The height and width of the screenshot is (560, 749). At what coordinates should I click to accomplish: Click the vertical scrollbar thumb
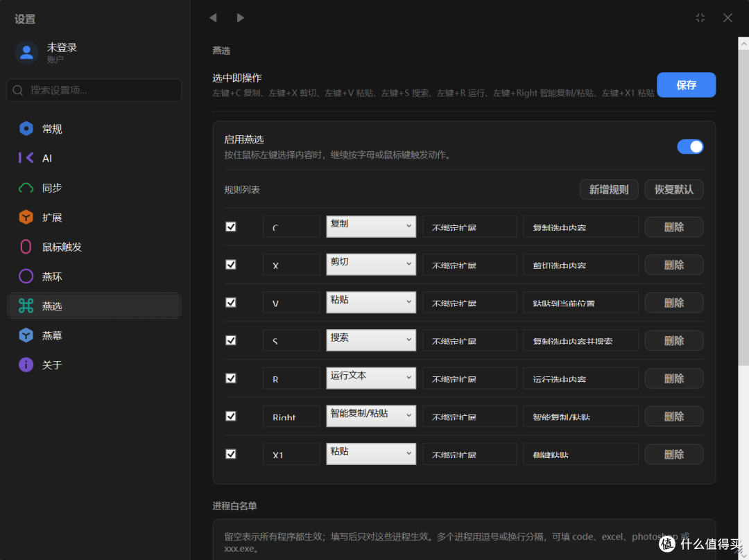743,208
